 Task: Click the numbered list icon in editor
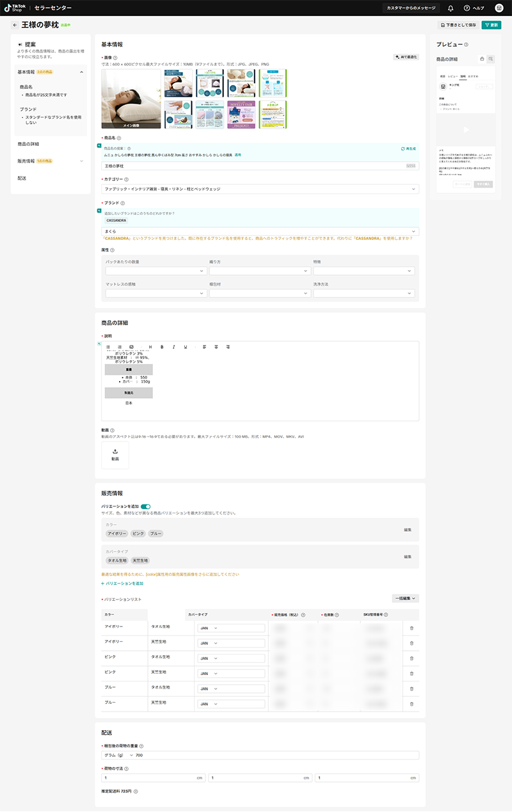(x=120, y=347)
